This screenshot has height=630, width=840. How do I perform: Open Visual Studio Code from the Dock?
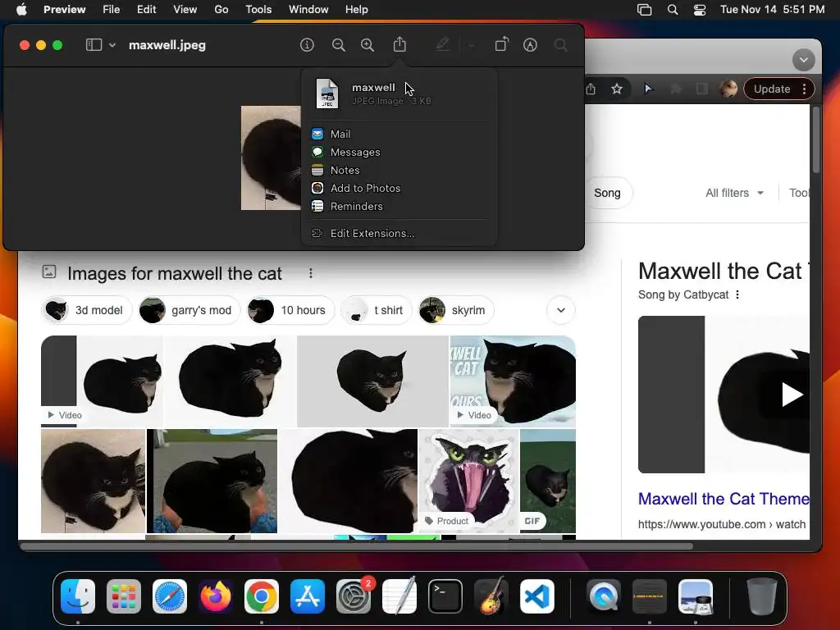click(536, 596)
